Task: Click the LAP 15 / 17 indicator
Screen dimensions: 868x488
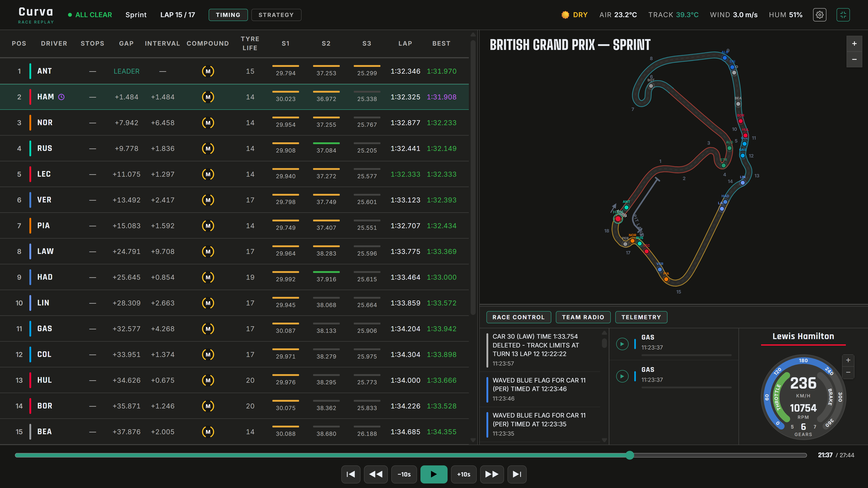Action: pyautogui.click(x=178, y=15)
